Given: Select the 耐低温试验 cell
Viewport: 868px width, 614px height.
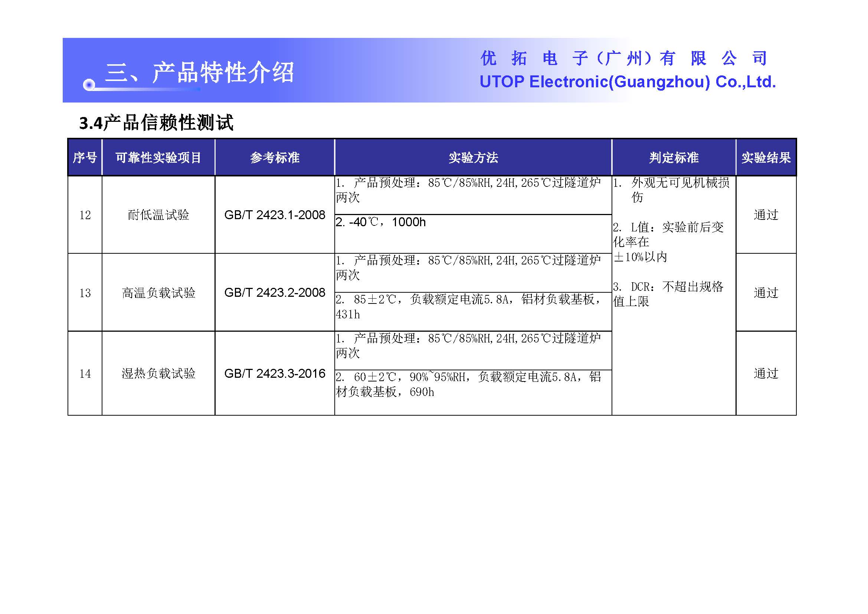Looking at the screenshot, I should coord(158,215).
